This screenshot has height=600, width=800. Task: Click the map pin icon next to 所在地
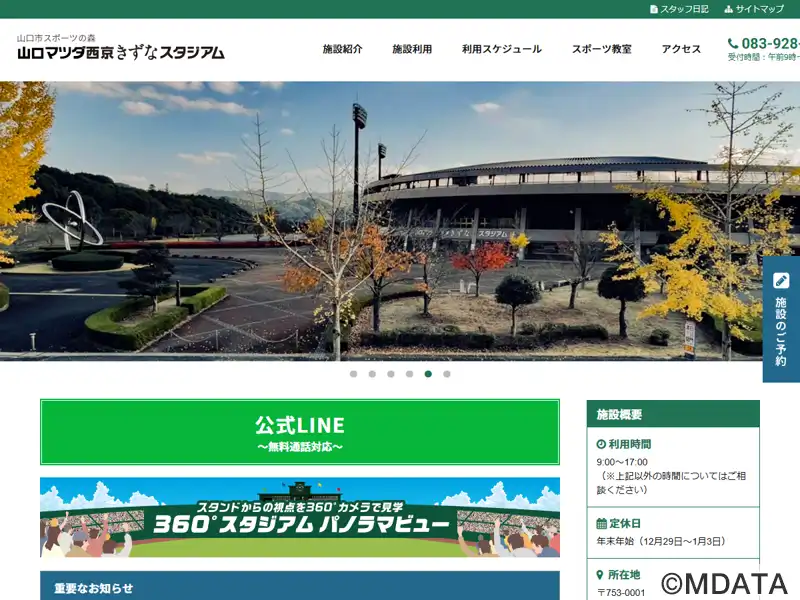(600, 575)
